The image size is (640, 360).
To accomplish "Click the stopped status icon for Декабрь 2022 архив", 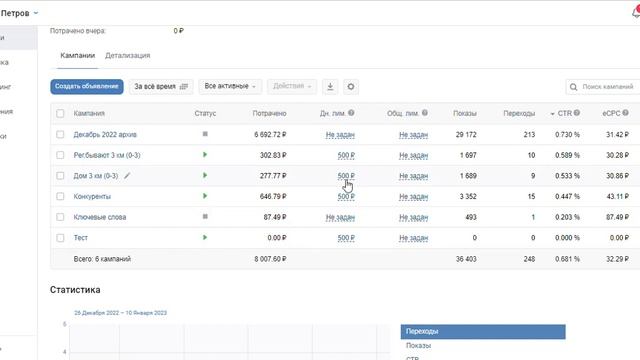I will point(205,134).
